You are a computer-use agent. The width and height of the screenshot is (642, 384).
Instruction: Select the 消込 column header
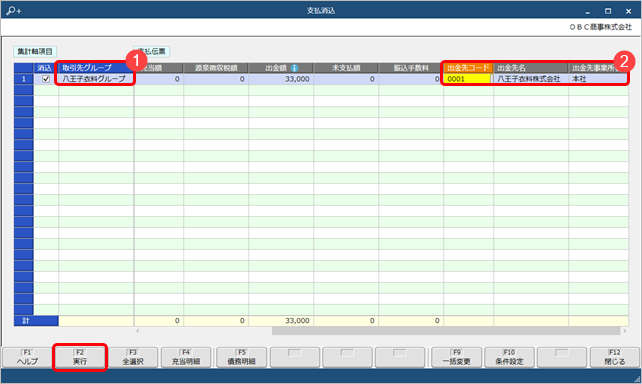pos(46,68)
